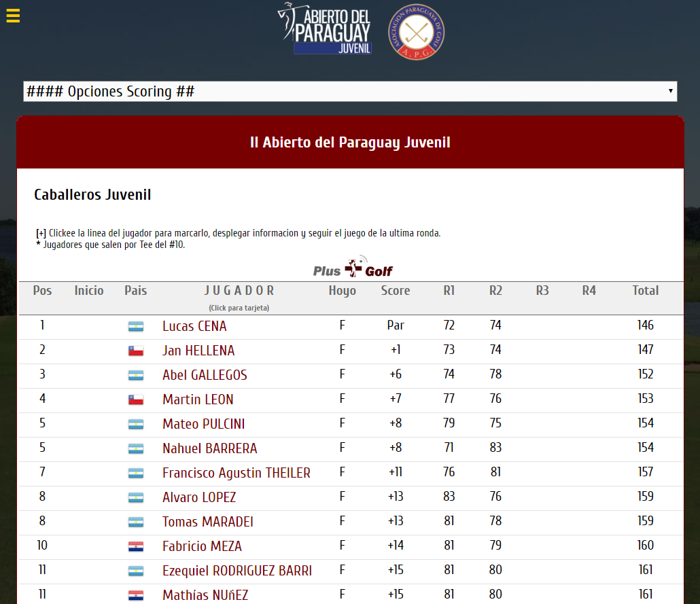Click the JUGADOR column header
Viewport: 700px width, 604px height.
coord(239,291)
